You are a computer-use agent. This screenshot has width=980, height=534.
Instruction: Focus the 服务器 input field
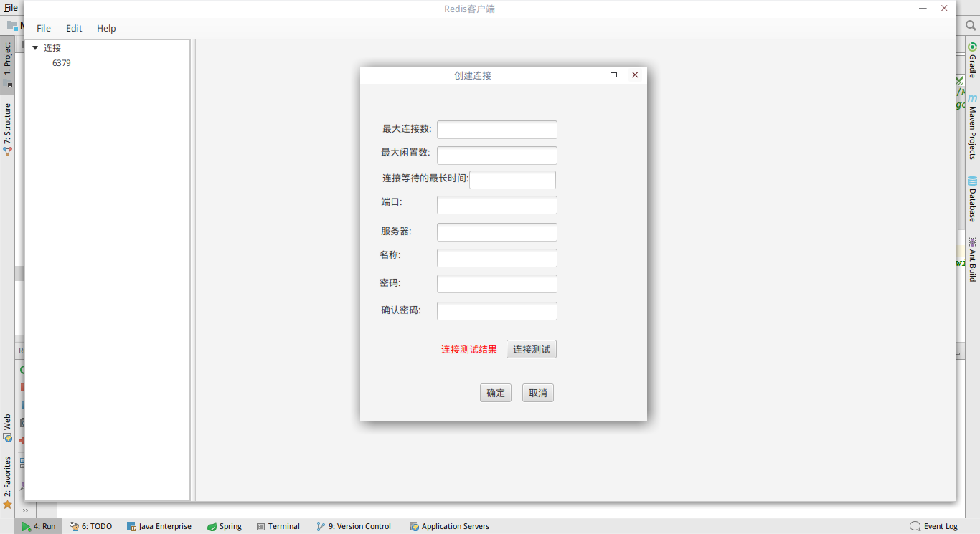[497, 232]
